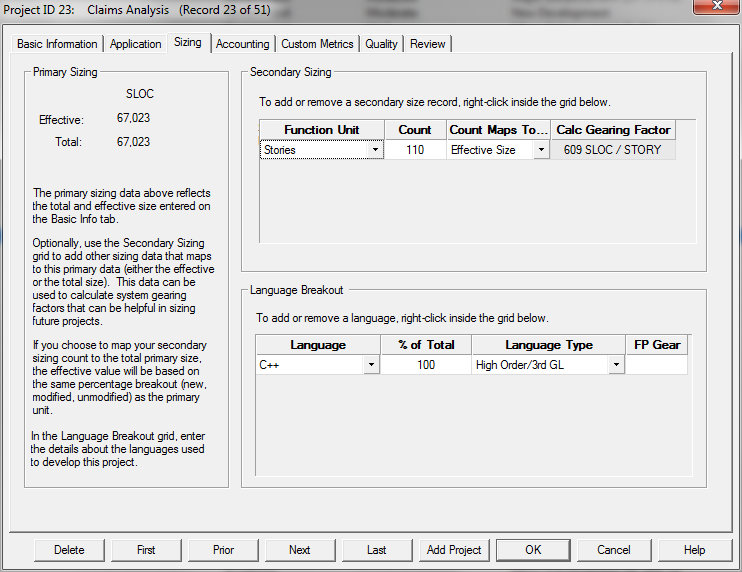Click the Total 67,023 value
Screen dimensions: 742x572
[133, 141]
